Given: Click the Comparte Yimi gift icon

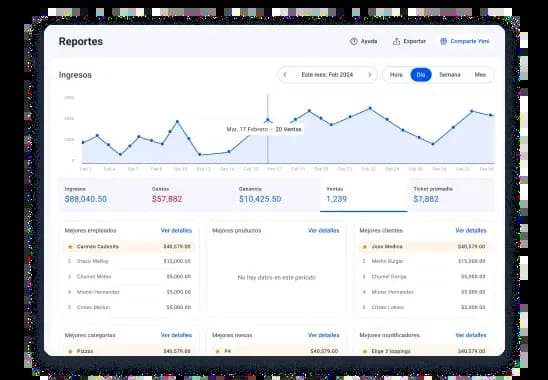Looking at the screenshot, I should (444, 41).
